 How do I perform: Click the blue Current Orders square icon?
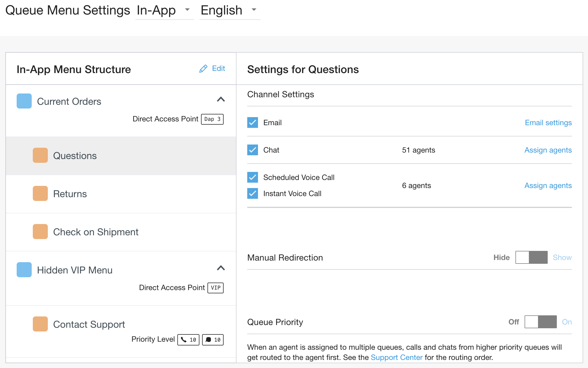(24, 101)
